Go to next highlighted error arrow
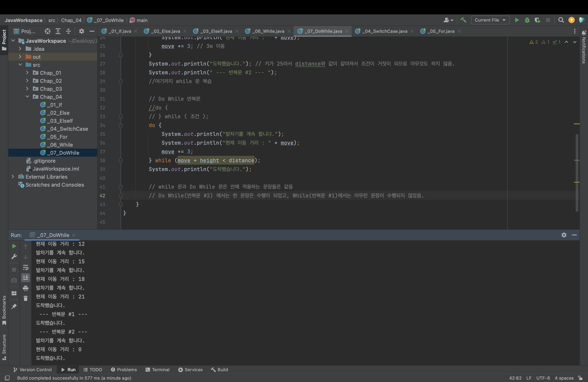 tap(575, 42)
